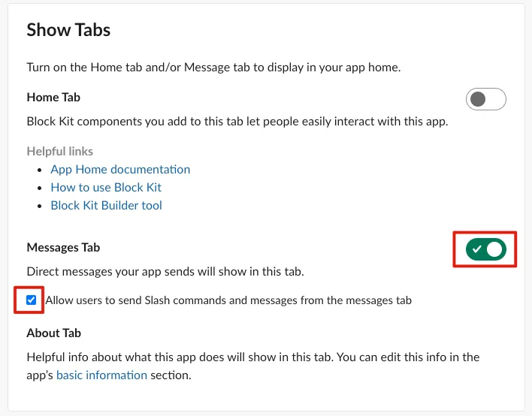Click the Home Tab section label
This screenshot has height=416, width=532.
click(x=53, y=98)
